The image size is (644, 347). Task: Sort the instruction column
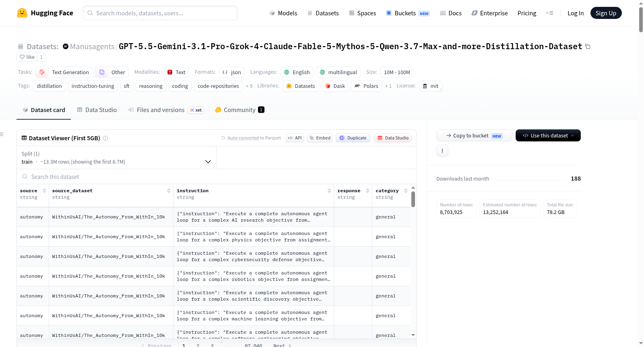329,191
